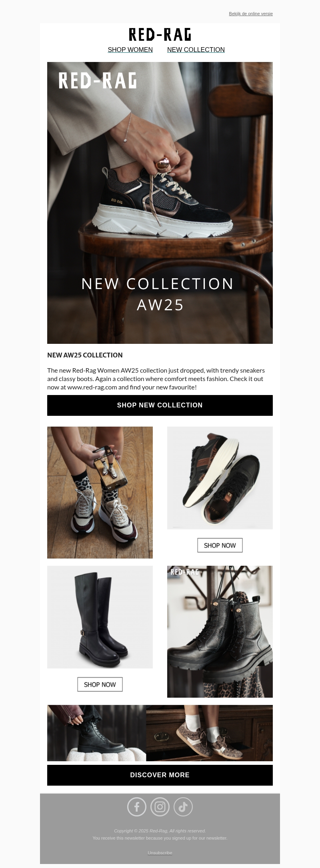Click the white Red-Rag logo on hero image
The image size is (320, 868).
[x=98, y=80]
